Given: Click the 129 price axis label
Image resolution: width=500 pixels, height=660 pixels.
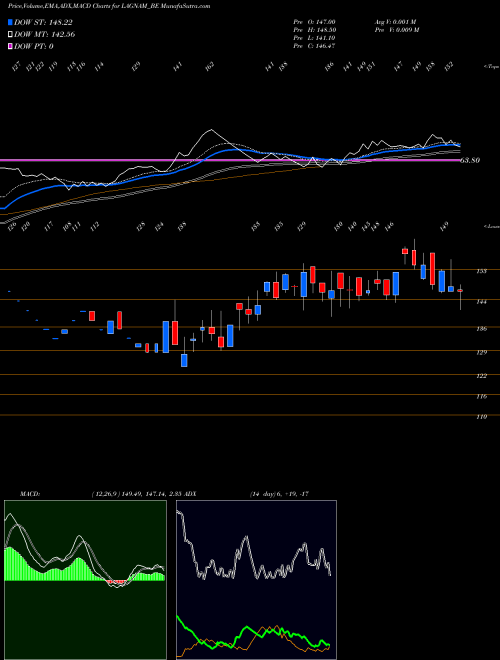Looking at the screenshot, I should point(481,352).
